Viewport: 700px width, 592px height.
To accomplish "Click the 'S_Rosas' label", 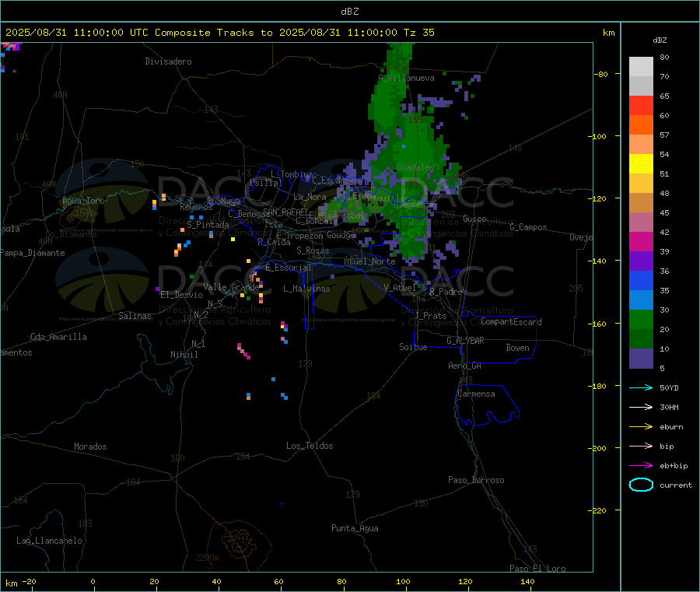I will coord(313,251).
